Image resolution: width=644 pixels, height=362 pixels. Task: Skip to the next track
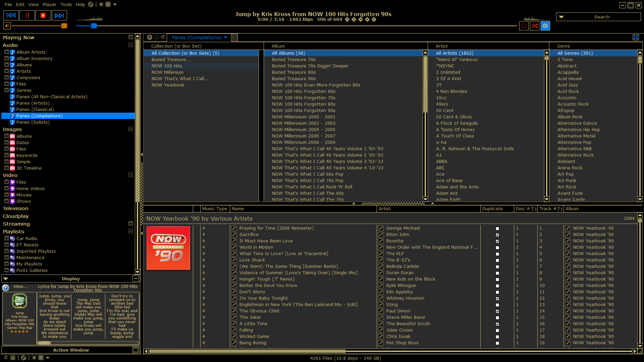59,15
